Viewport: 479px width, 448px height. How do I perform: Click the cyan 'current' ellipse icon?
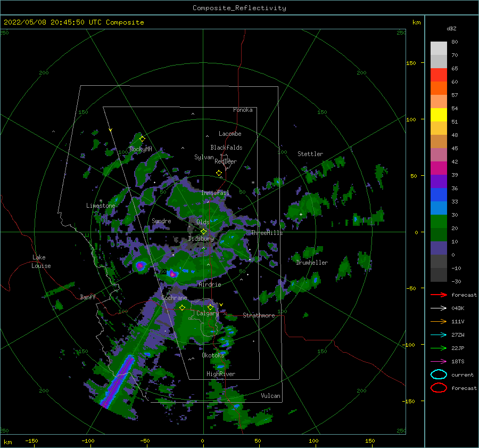point(439,374)
